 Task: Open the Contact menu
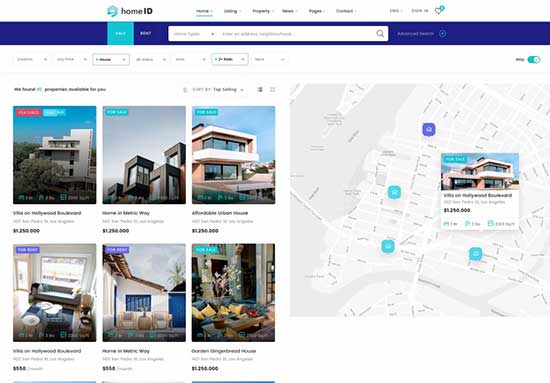pyautogui.click(x=346, y=11)
